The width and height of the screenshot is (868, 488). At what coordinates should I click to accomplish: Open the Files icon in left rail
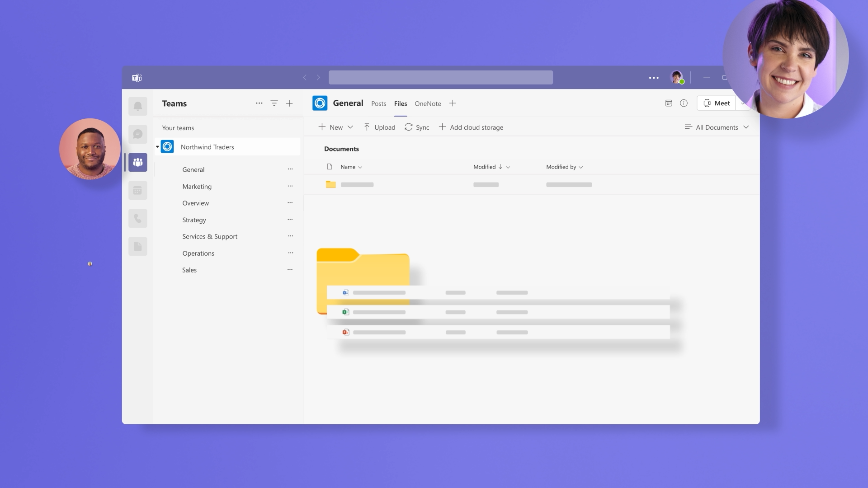click(x=138, y=246)
